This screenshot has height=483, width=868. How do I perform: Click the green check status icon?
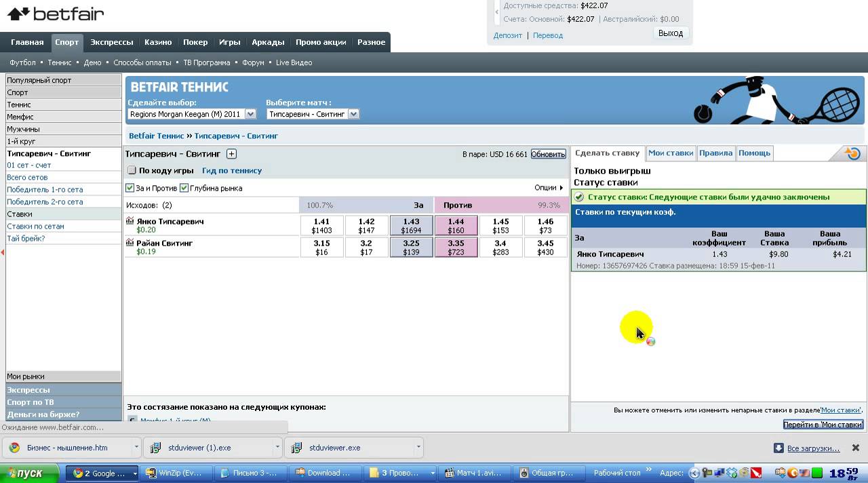click(x=579, y=197)
